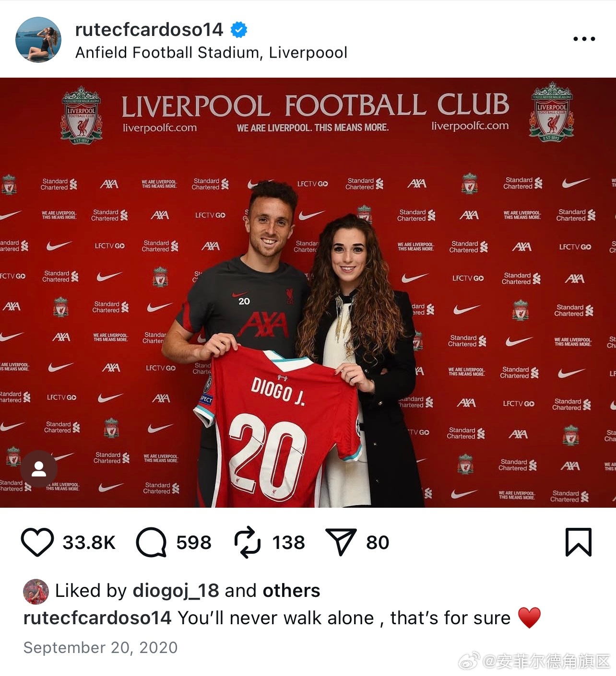Tap the heart like icon

pyautogui.click(x=37, y=542)
